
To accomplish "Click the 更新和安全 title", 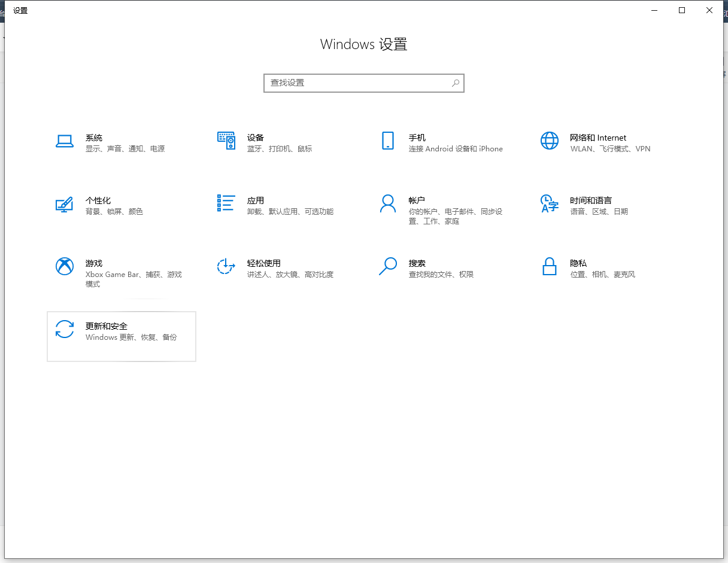I will 107,326.
